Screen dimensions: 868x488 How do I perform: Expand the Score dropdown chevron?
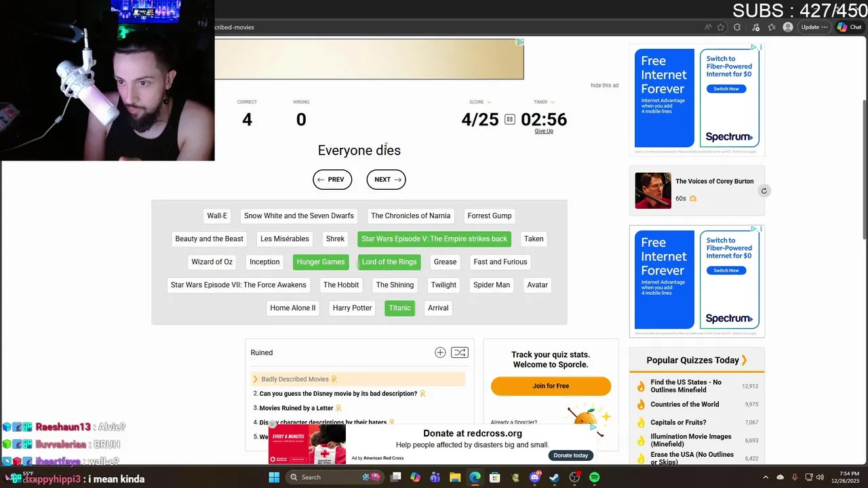click(489, 102)
